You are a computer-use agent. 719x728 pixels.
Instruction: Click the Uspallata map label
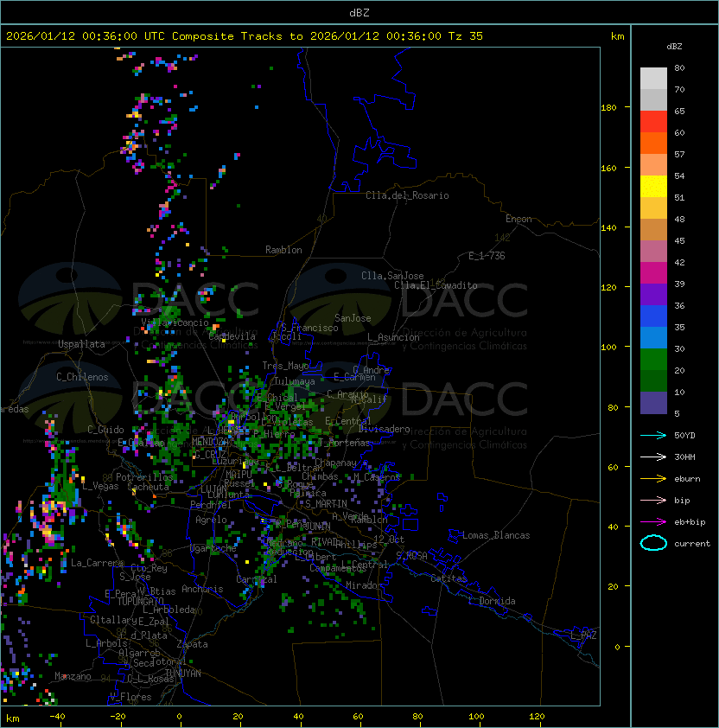pos(81,344)
